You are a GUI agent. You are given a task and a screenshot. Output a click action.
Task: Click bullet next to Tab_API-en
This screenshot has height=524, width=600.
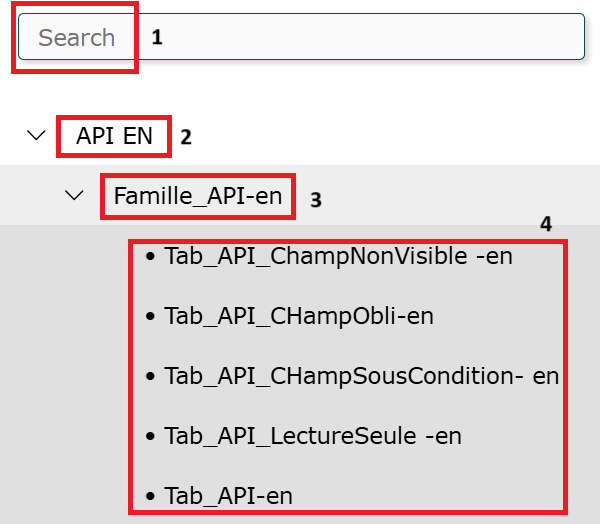tap(150, 496)
